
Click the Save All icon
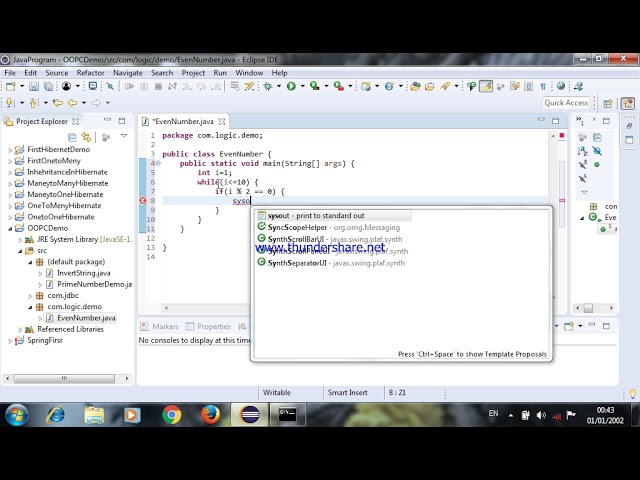(48, 86)
